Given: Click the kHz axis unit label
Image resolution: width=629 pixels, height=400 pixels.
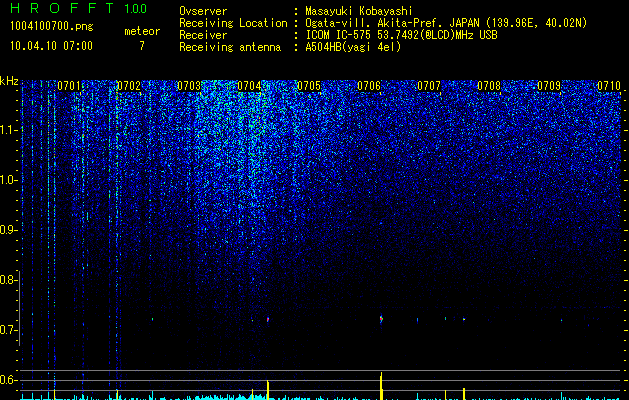Looking at the screenshot, I should (9, 81).
